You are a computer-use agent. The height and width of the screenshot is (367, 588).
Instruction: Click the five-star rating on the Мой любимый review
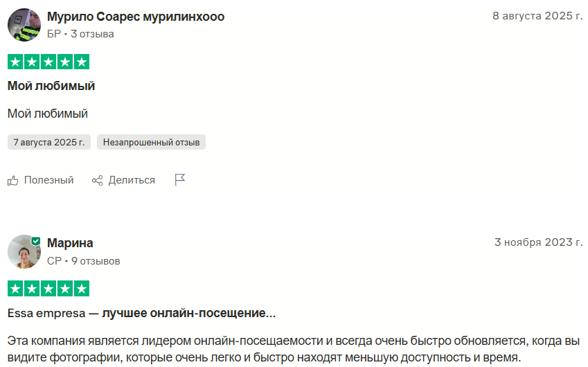pos(48,62)
